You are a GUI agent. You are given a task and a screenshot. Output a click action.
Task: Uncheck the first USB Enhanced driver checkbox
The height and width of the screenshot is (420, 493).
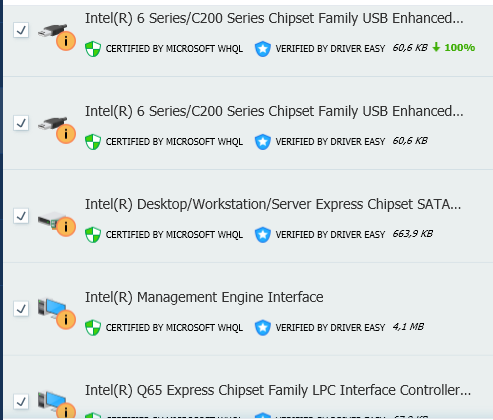pyautogui.click(x=21, y=30)
